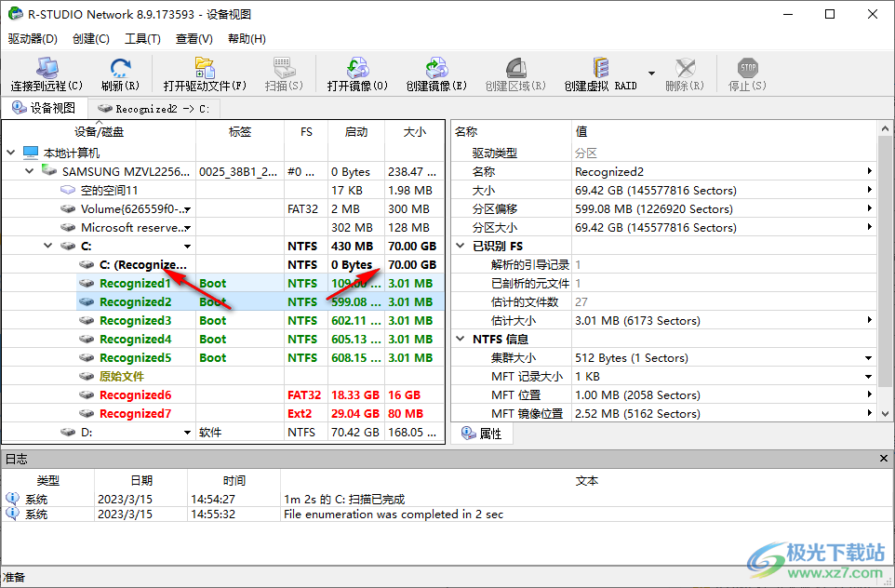
Task: Open the dropdown arrow on the Volume{626559f0 row
Action: pyautogui.click(x=187, y=209)
